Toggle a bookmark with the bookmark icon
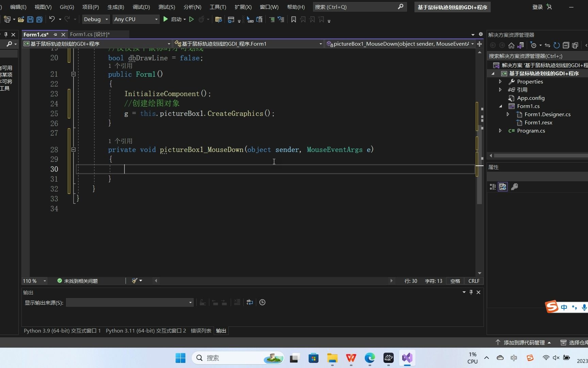 point(294,19)
